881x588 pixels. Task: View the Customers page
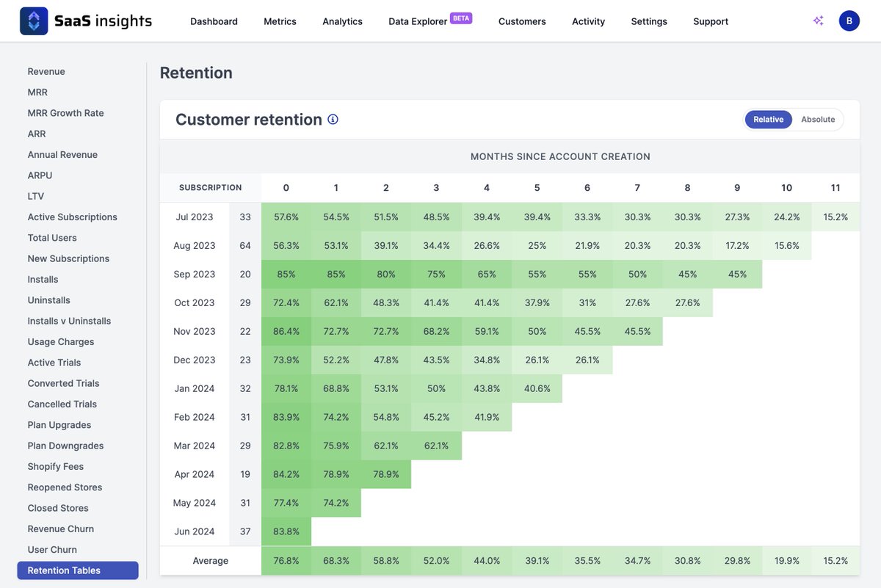522,21
